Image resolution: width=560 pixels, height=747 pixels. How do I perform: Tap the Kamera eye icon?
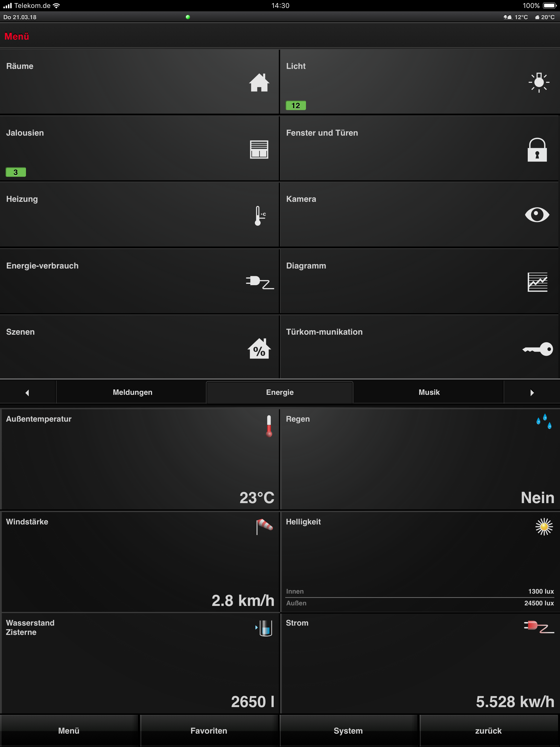pyautogui.click(x=537, y=215)
